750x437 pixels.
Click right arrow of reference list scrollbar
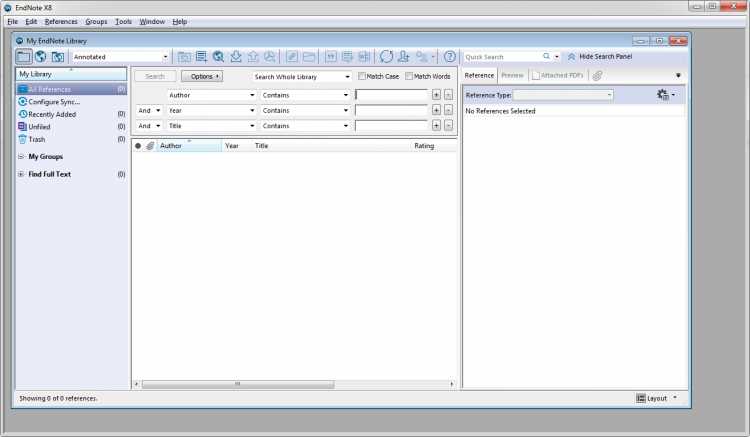452,384
